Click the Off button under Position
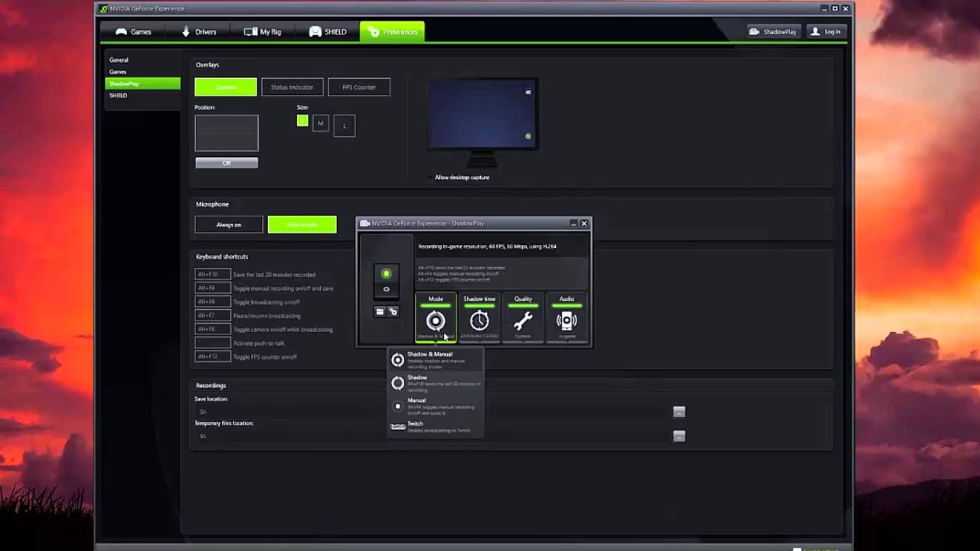The image size is (980, 551). pos(227,163)
